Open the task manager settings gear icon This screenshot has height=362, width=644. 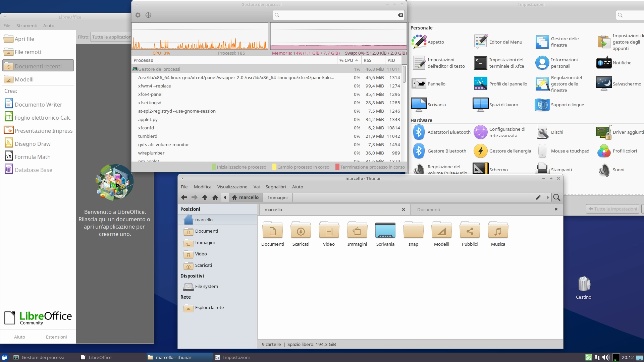coord(138,15)
